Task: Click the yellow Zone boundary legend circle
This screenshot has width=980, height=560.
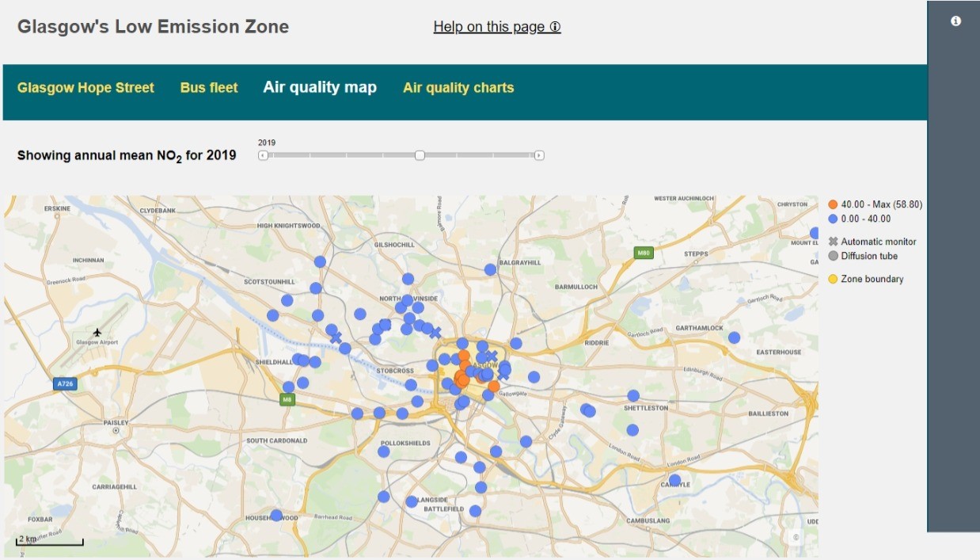Action: [x=833, y=279]
